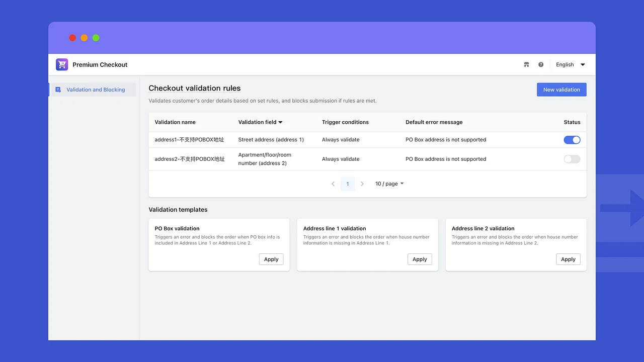The image size is (644, 362).
Task: Select Validation and Blocking in the sidebar
Action: tap(95, 89)
